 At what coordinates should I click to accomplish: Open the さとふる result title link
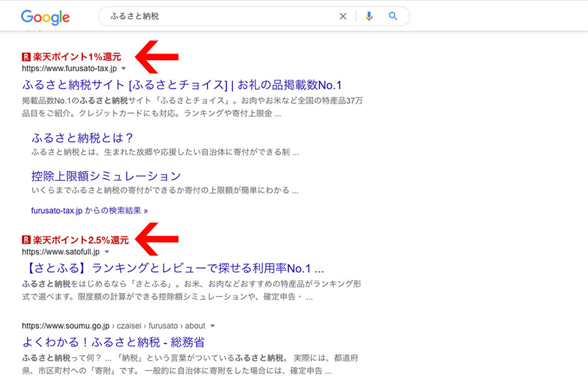(174, 268)
